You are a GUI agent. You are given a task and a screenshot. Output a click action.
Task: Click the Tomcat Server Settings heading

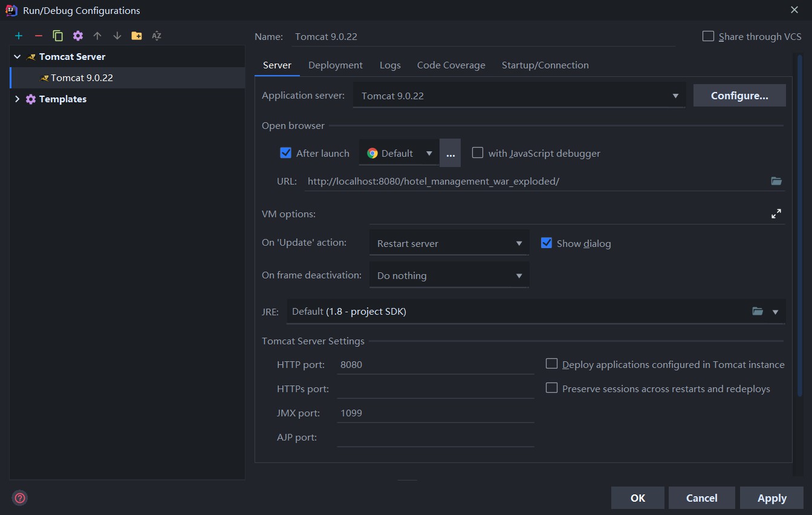click(x=313, y=341)
